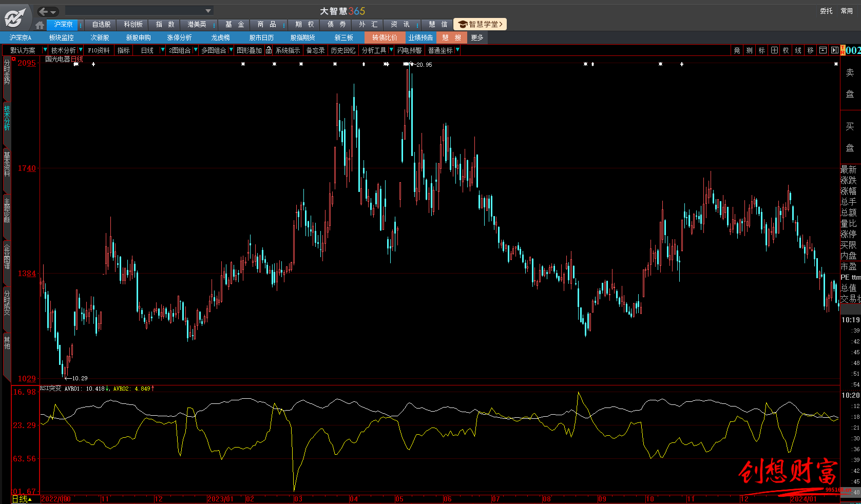Switch to the 科创板 tab
Screen dimensions: 861x504
click(x=133, y=25)
